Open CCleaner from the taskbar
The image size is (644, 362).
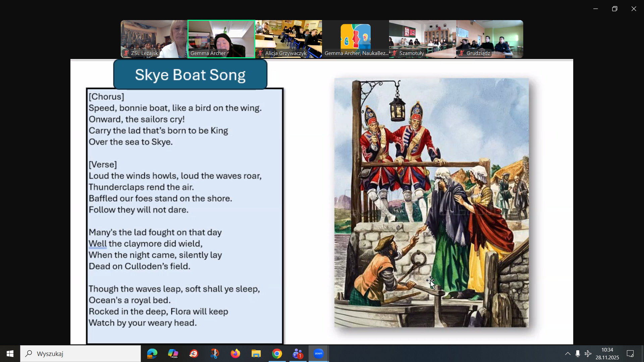194,354
